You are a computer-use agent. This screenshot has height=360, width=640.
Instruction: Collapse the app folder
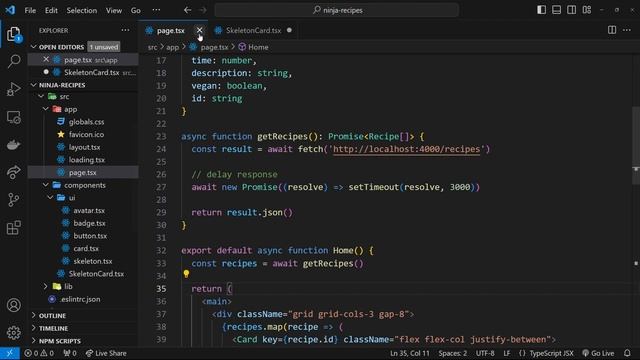tap(46, 109)
